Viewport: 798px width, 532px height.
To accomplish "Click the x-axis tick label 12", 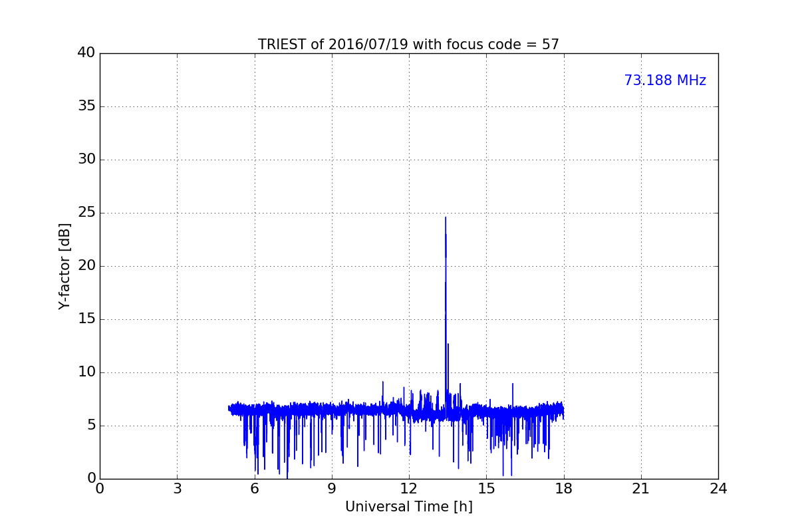I will 409,488.
